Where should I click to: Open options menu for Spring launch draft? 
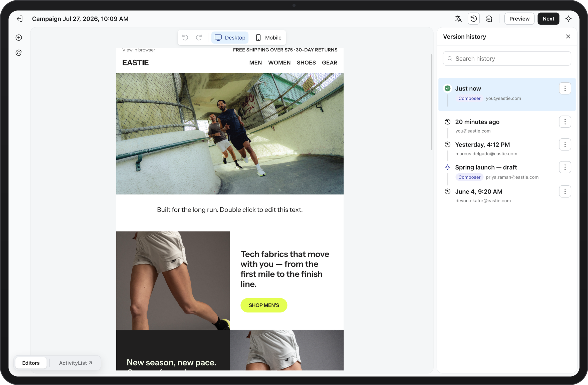[565, 167]
